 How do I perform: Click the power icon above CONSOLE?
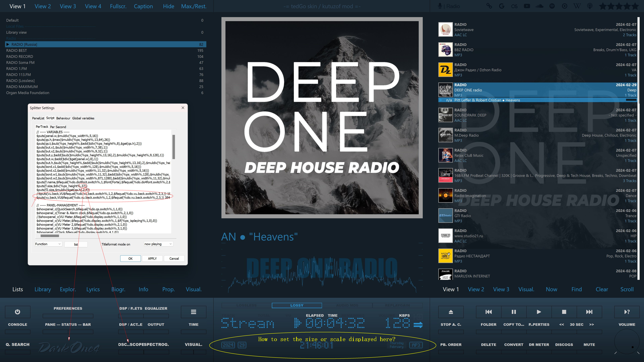(x=17, y=312)
